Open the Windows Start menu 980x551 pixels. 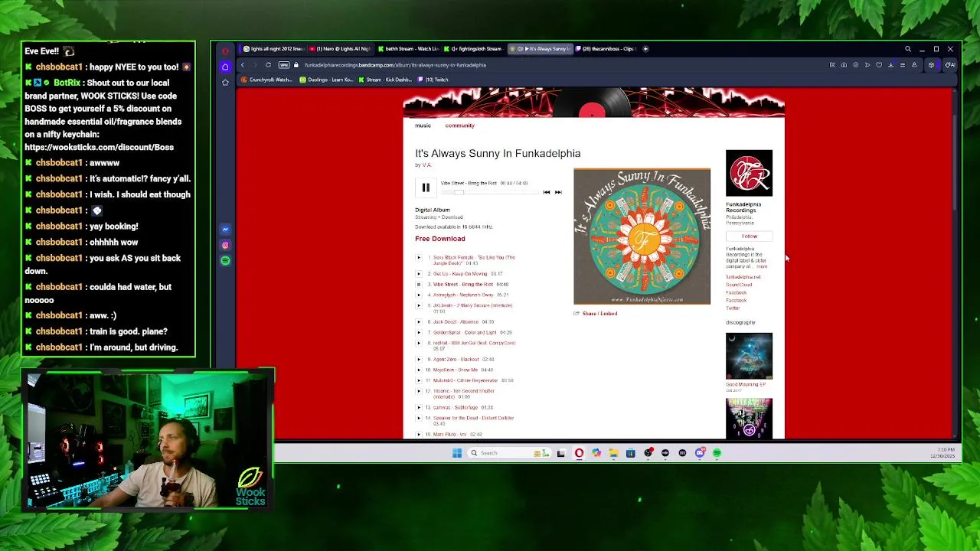(x=457, y=453)
